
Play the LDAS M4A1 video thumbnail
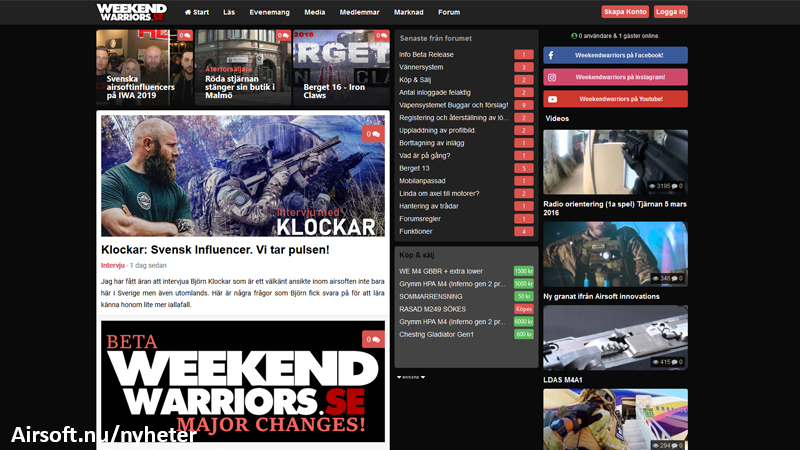tap(615, 338)
